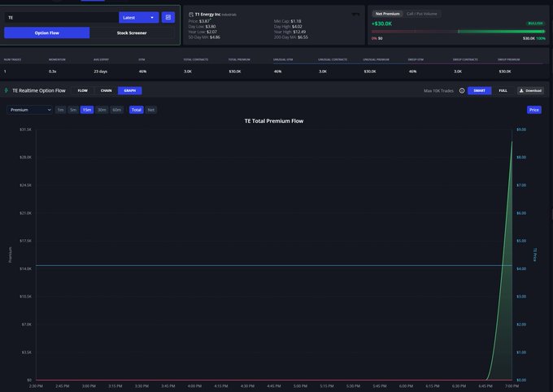Viewport: 553px width, 392px height.
Task: Click the Unusual OTM column header
Action: tap(283, 59)
